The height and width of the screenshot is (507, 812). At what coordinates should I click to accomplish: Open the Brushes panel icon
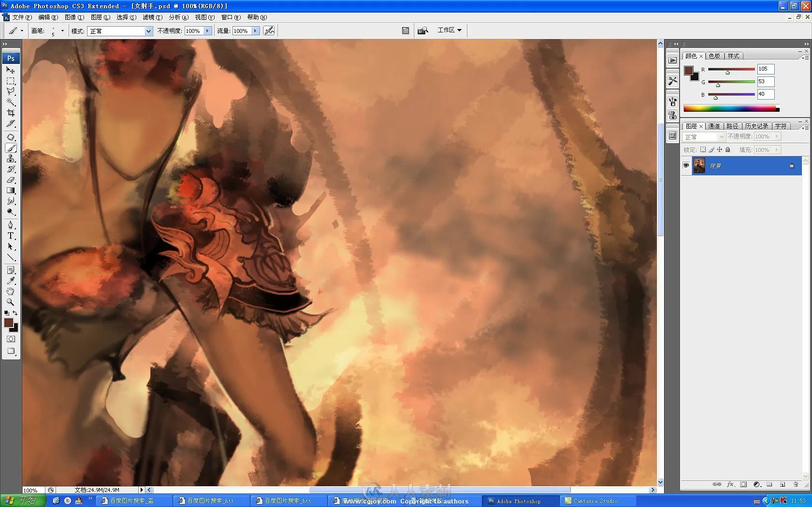point(672,101)
